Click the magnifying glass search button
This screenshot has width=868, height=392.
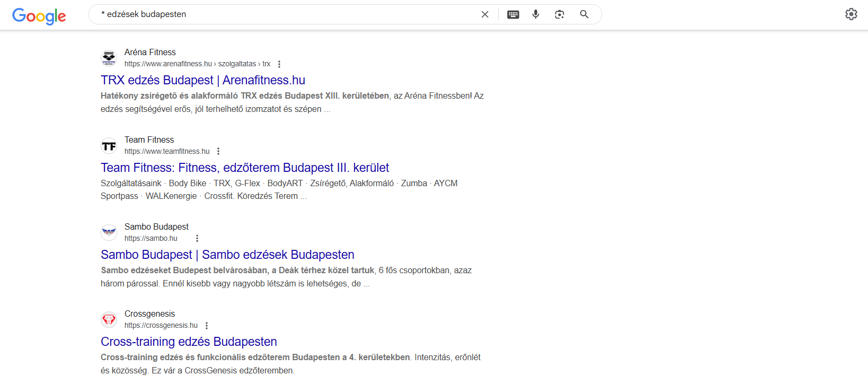coord(584,14)
